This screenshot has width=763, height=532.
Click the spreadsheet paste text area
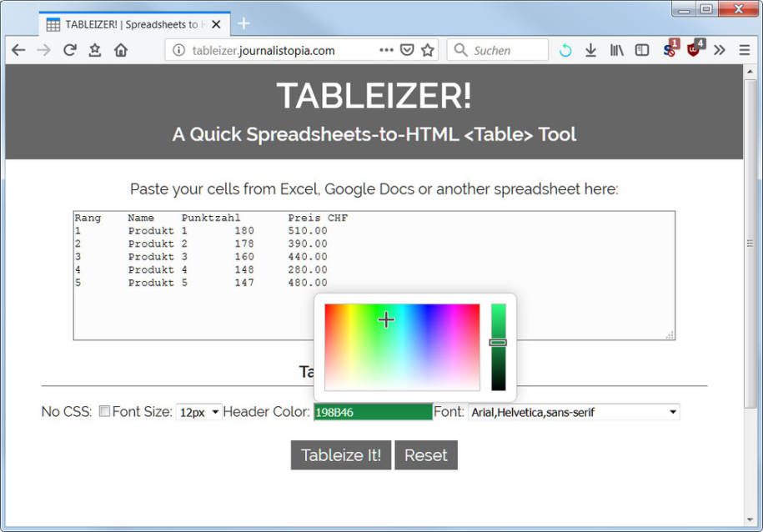point(374,275)
